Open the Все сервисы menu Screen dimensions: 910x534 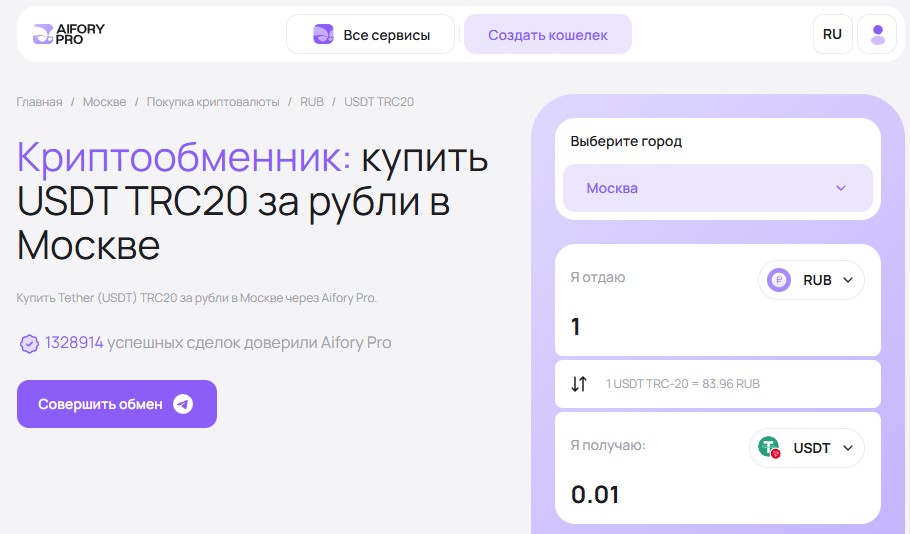click(x=370, y=34)
